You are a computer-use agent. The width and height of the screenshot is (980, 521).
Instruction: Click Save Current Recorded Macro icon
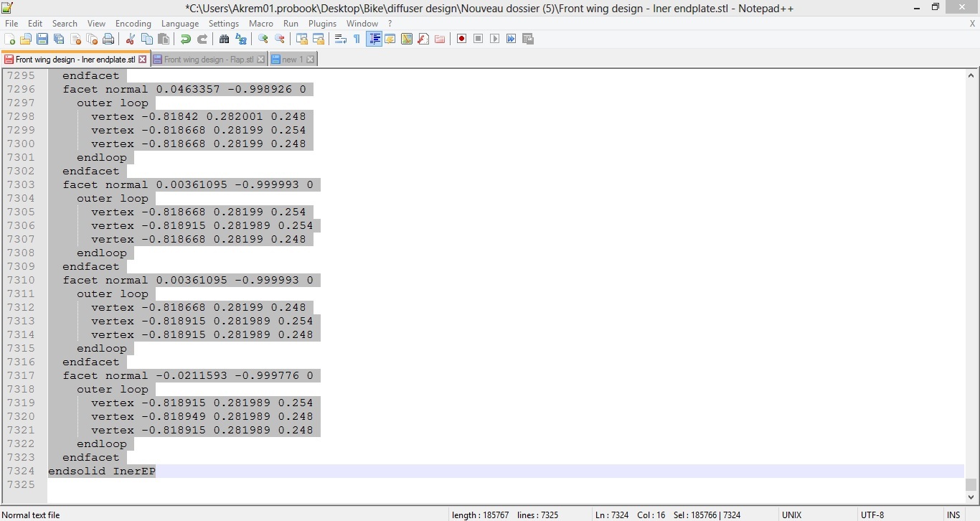tap(528, 39)
